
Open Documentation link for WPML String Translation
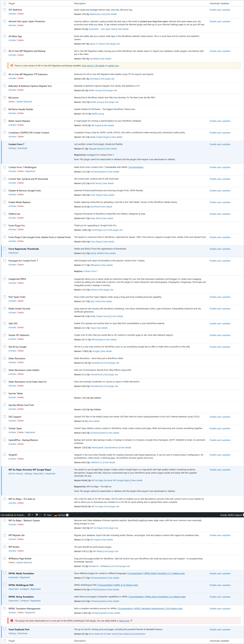[x=137, y=597]
